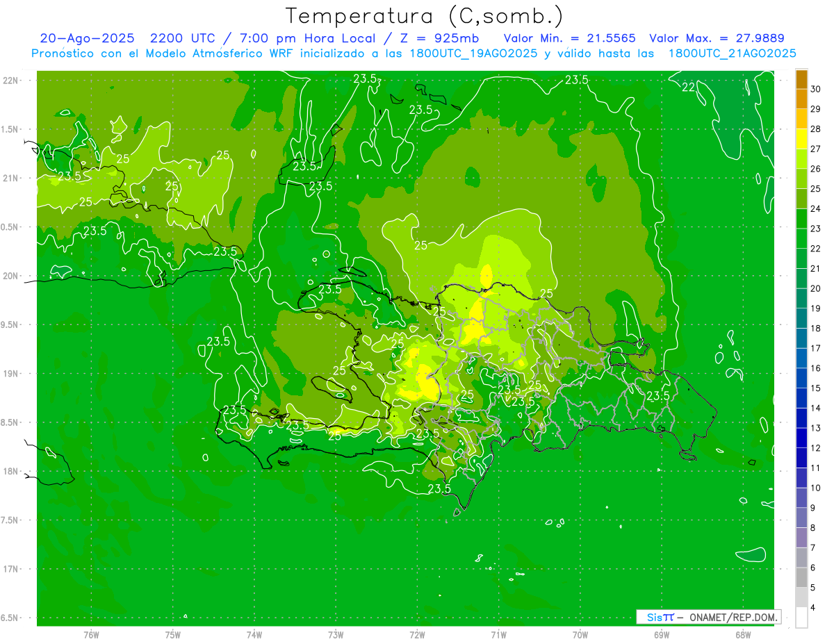This screenshot has width=834, height=644.
Task: Click the legend swatch above the 30 mark
Action: coord(801,79)
